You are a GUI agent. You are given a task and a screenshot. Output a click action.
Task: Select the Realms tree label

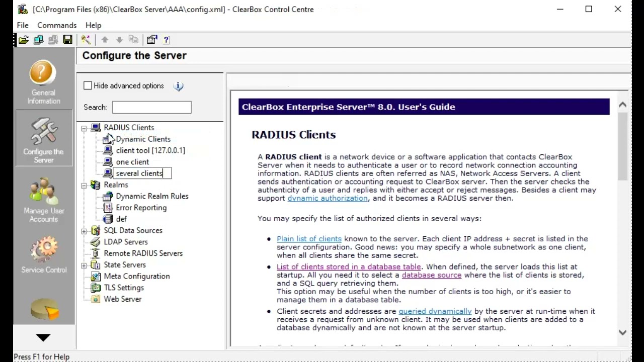(116, 185)
